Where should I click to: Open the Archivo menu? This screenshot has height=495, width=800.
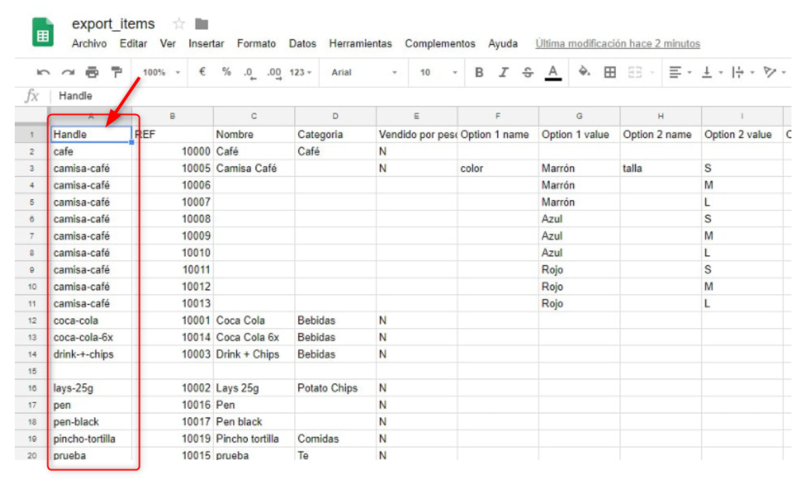pos(90,44)
